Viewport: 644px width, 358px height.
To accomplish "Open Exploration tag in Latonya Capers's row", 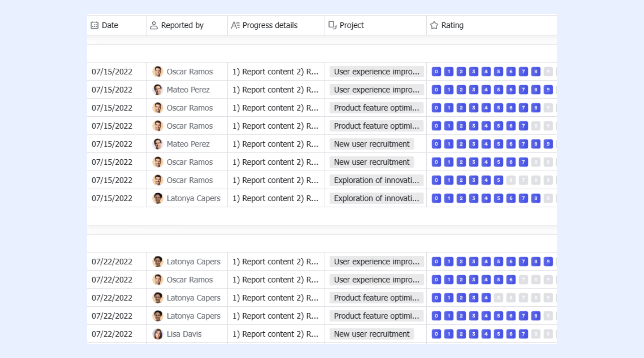I will pos(377,198).
